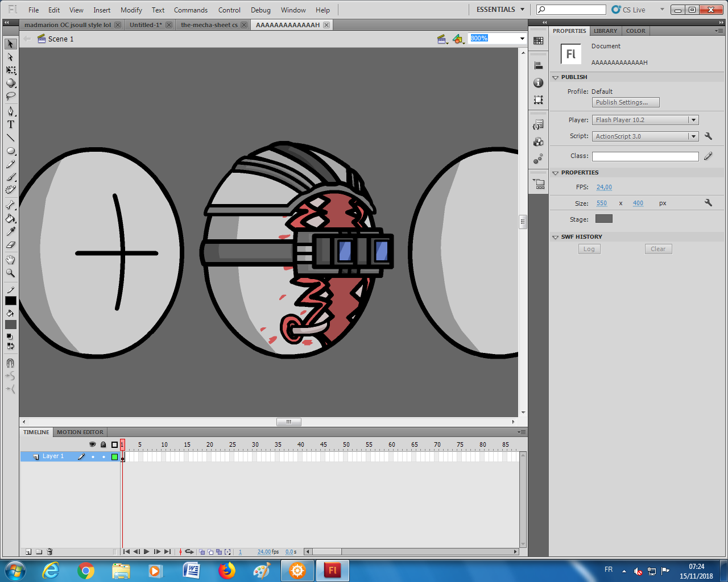Screen dimensions: 728x582
Task: Select the Subselection tool
Action: tap(10, 57)
